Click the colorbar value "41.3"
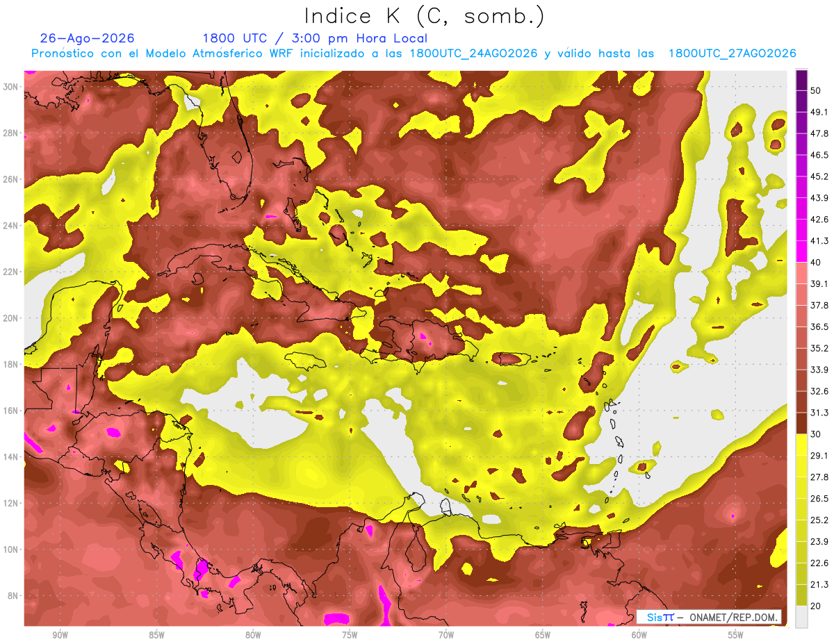Viewport: 834px width, 644px height. 819,241
